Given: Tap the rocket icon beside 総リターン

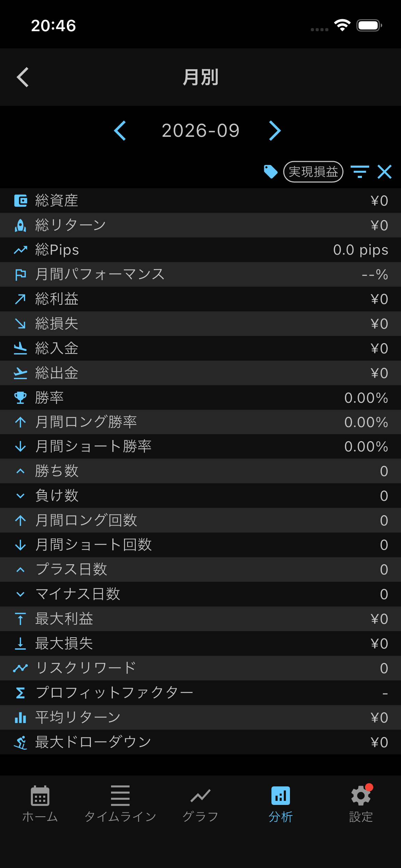Looking at the screenshot, I should (21, 225).
